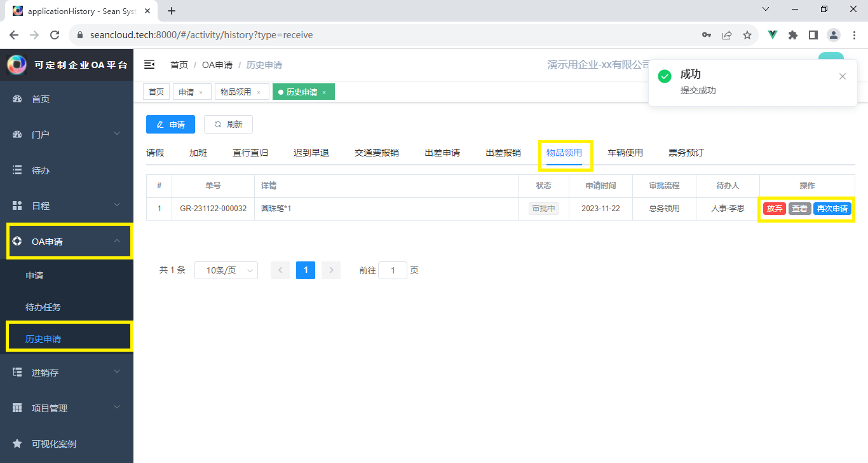Click the 首页 page tag
The image size is (868, 463).
(x=156, y=92)
